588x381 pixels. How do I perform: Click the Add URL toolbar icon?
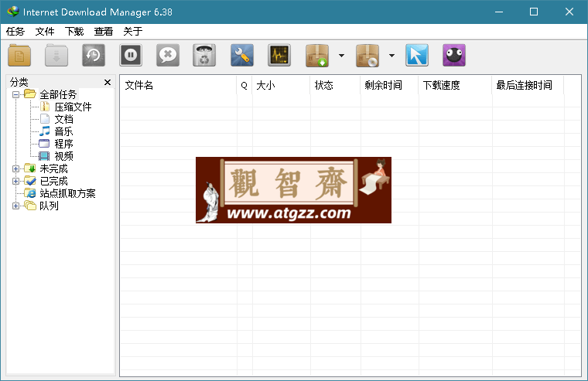(x=19, y=56)
